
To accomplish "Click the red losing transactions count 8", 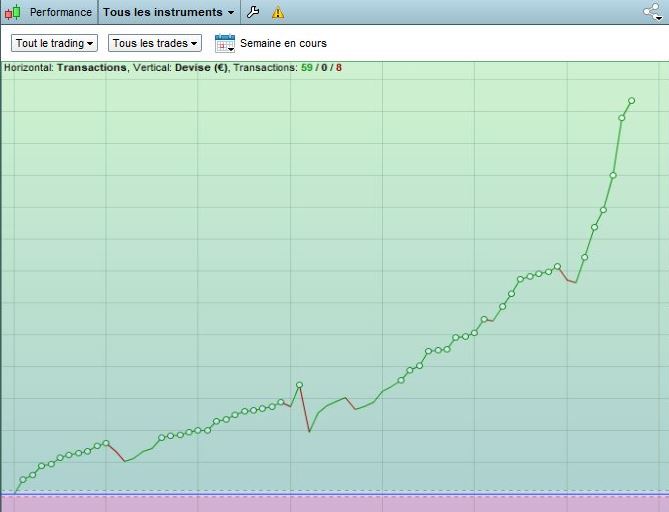I will point(338,68).
